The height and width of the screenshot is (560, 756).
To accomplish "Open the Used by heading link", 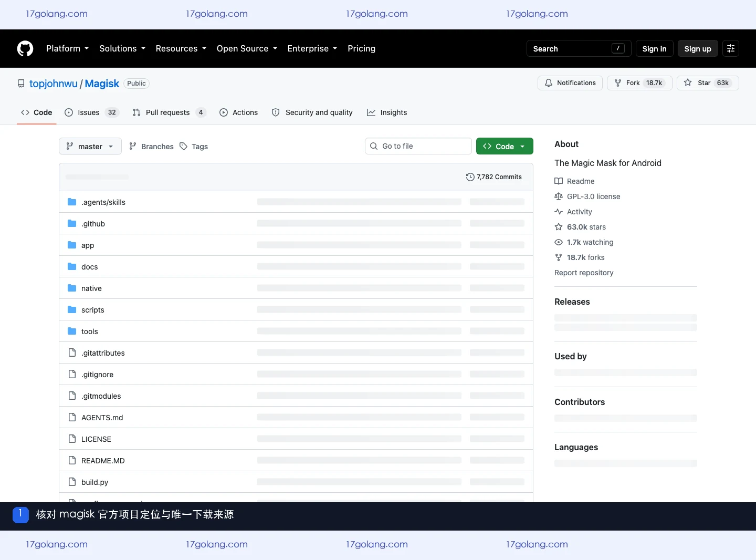I will point(571,356).
